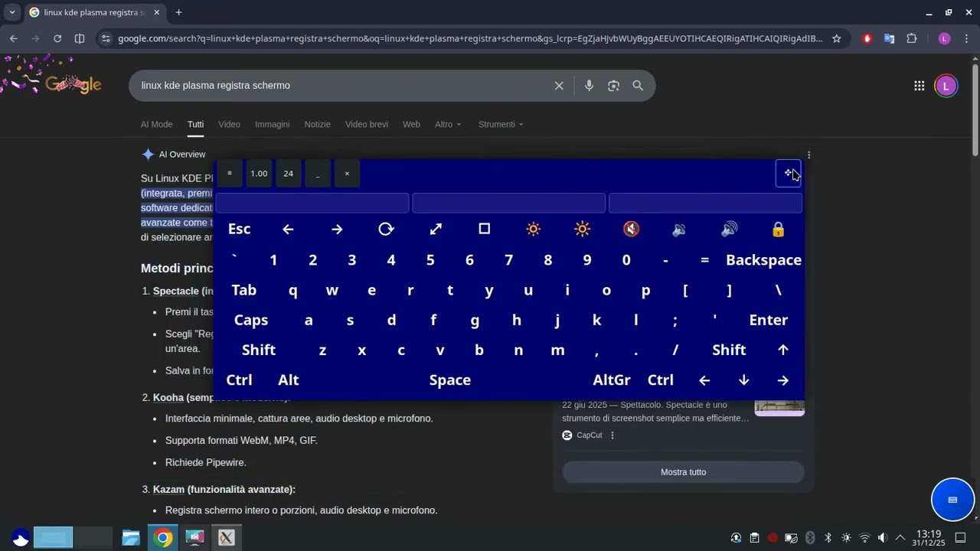
Task: Select the Video brevi search tab
Action: pyautogui.click(x=366, y=124)
